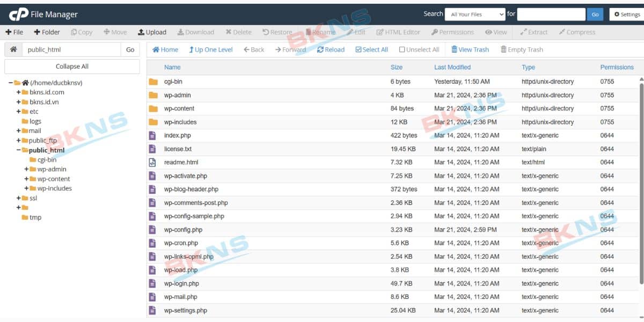Expand the wp-content folder in tree
Screen dimensions: 644x322
(x=26, y=179)
